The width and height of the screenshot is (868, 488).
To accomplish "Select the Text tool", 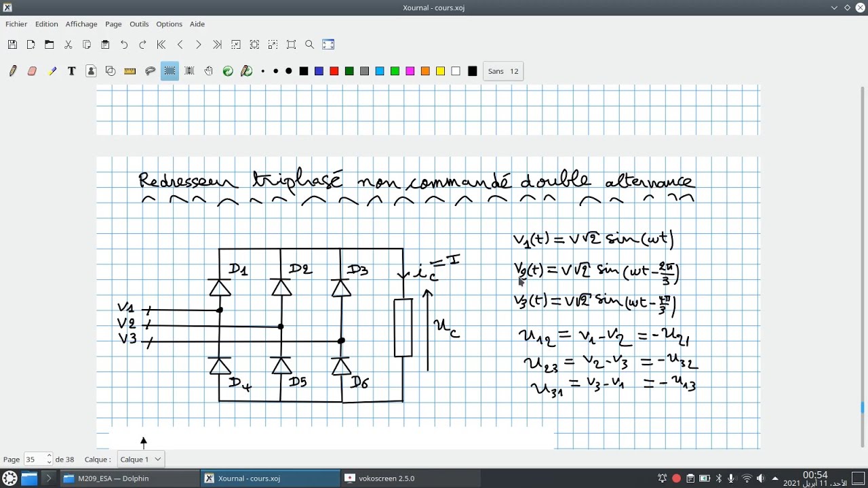I will [x=71, y=71].
